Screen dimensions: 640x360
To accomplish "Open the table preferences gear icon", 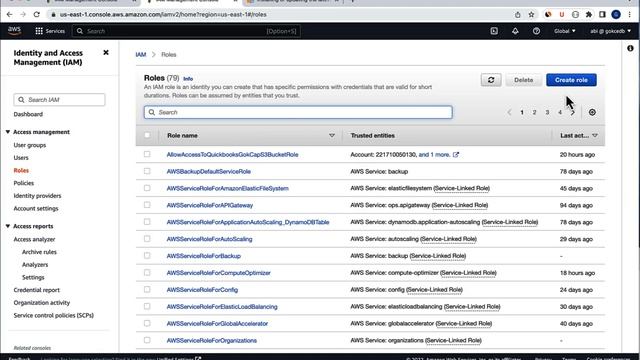I will tap(592, 112).
